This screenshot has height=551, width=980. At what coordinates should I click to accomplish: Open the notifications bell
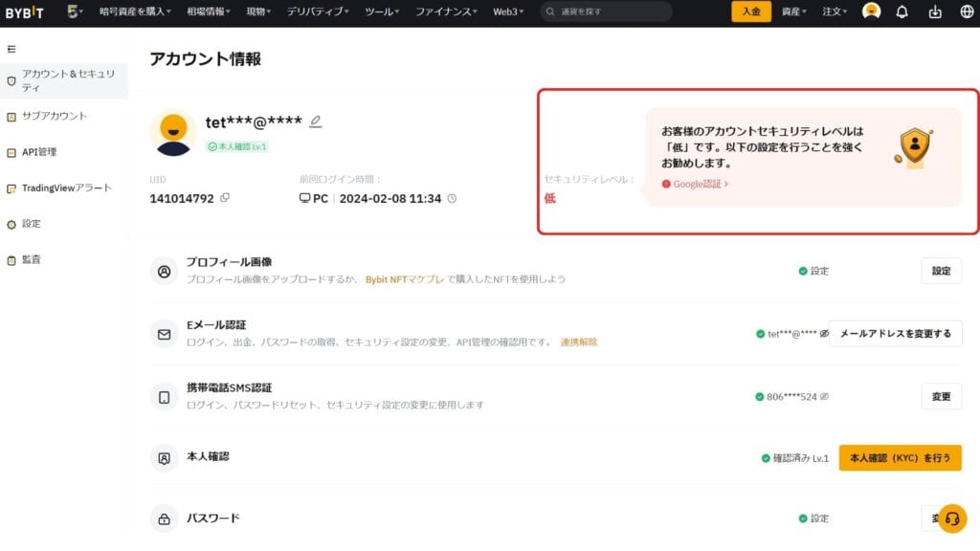(x=902, y=11)
